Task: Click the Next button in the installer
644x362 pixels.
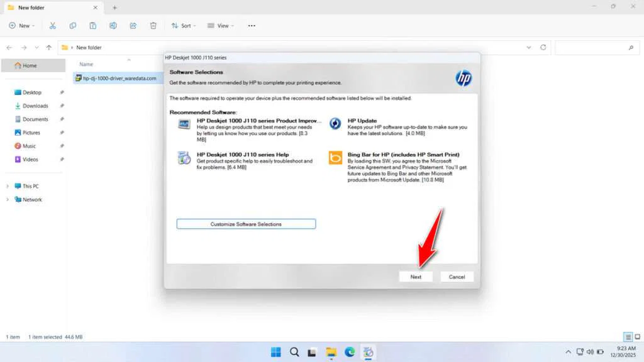Action: (416, 276)
